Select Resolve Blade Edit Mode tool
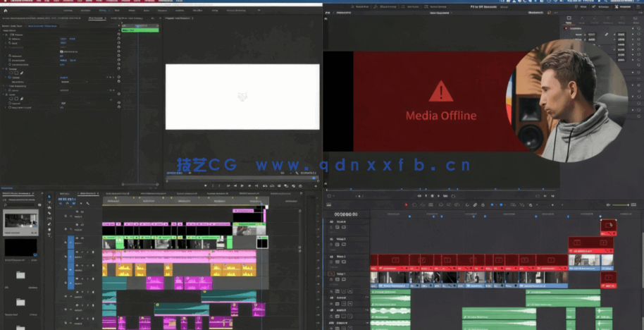This screenshot has height=330, width=644. [431, 204]
